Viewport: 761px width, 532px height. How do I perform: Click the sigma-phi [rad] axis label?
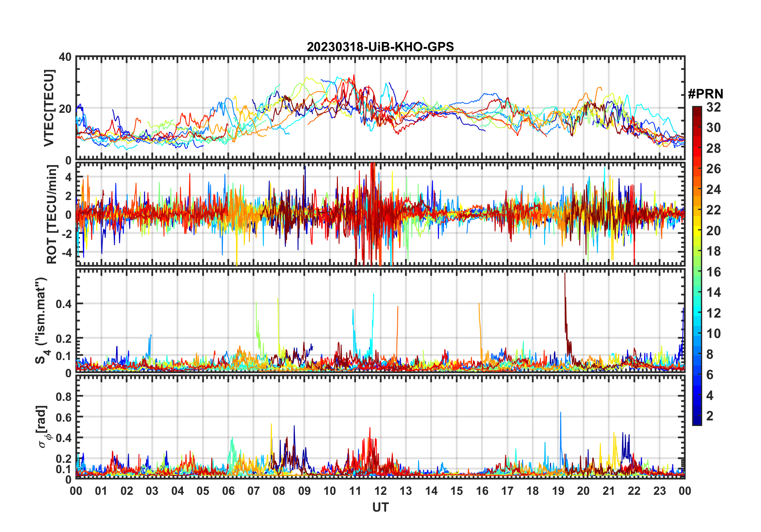(43, 427)
